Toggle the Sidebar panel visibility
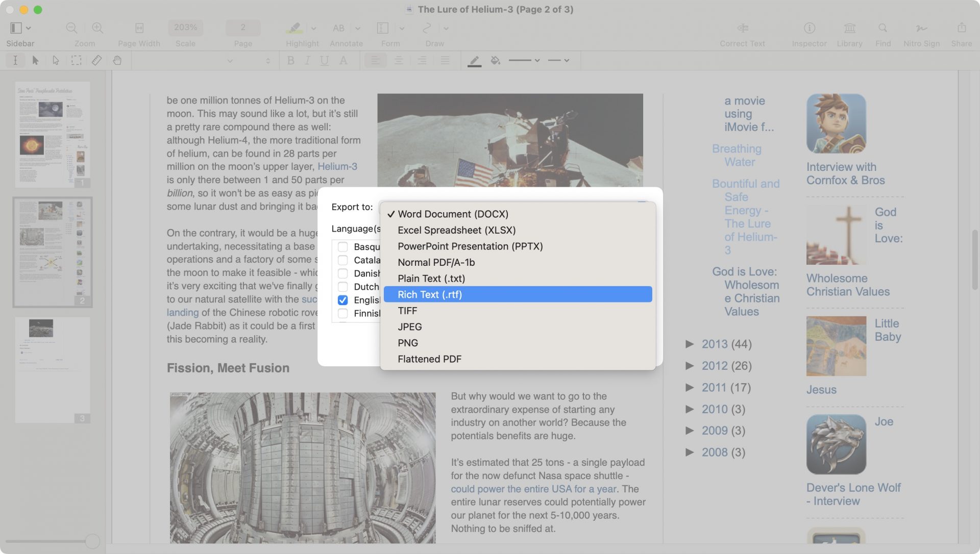 pyautogui.click(x=15, y=28)
